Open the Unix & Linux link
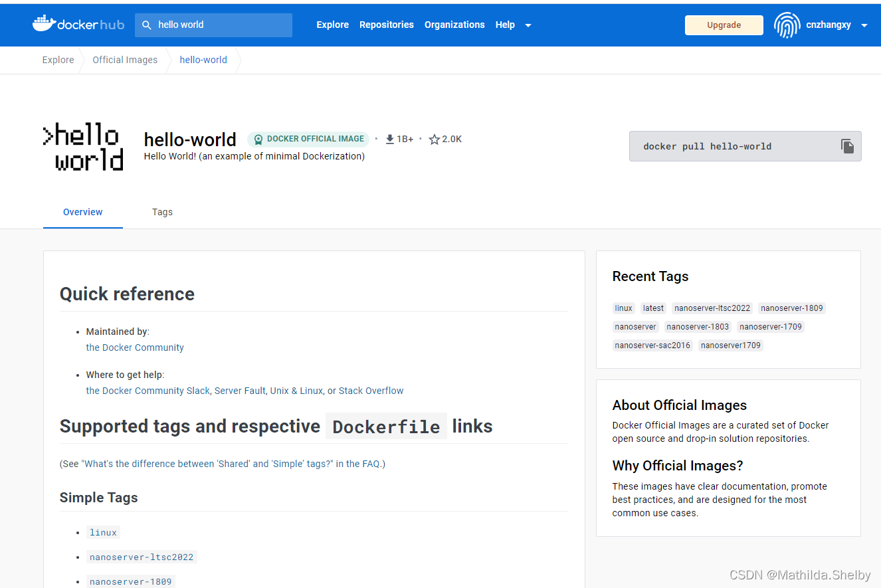Viewport: 881px width, 588px height. 296,391
